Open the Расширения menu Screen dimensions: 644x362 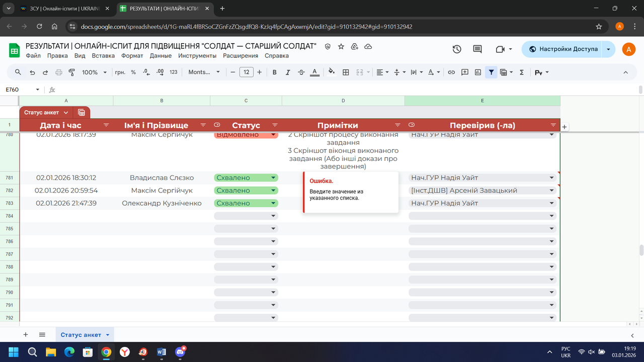coord(240,56)
